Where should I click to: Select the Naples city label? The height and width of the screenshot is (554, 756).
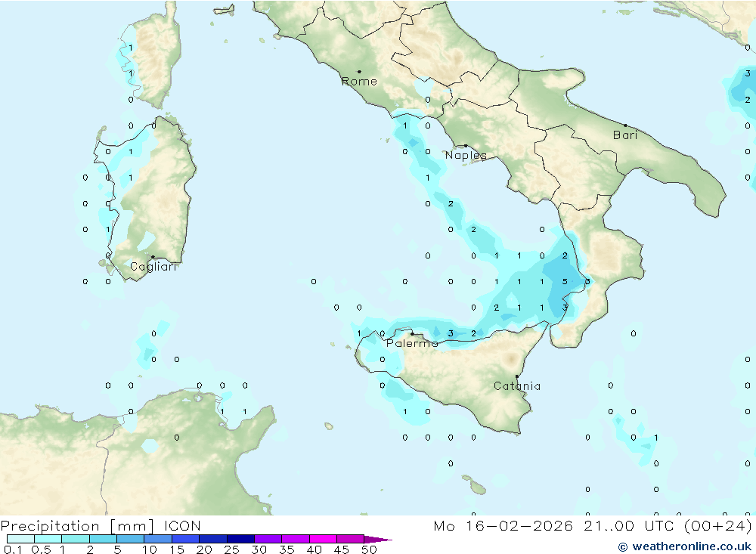[x=466, y=155]
